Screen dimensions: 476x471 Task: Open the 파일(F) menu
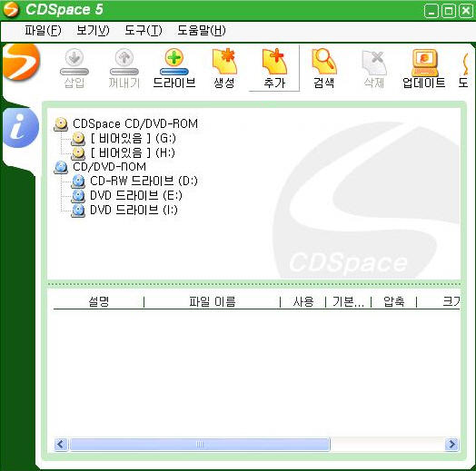[x=43, y=30]
